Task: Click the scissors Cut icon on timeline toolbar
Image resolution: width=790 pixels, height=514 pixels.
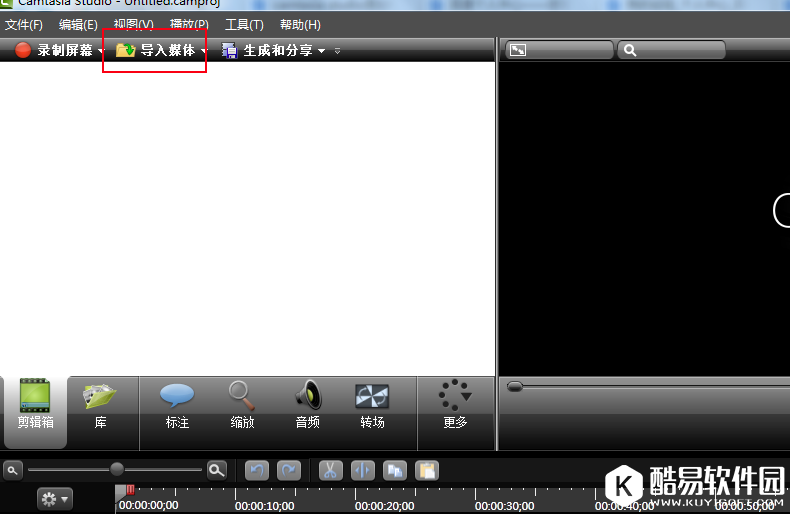Action: click(x=329, y=470)
